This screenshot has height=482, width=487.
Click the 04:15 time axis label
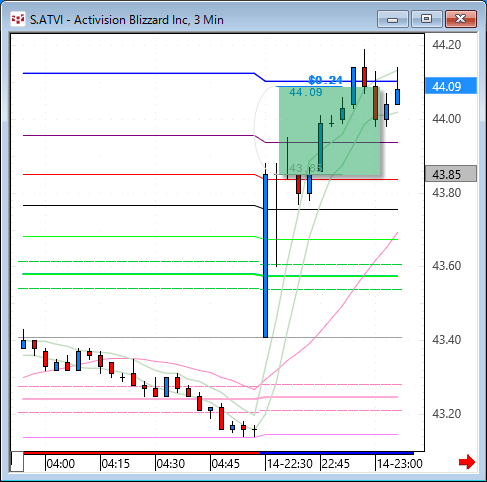[115, 463]
